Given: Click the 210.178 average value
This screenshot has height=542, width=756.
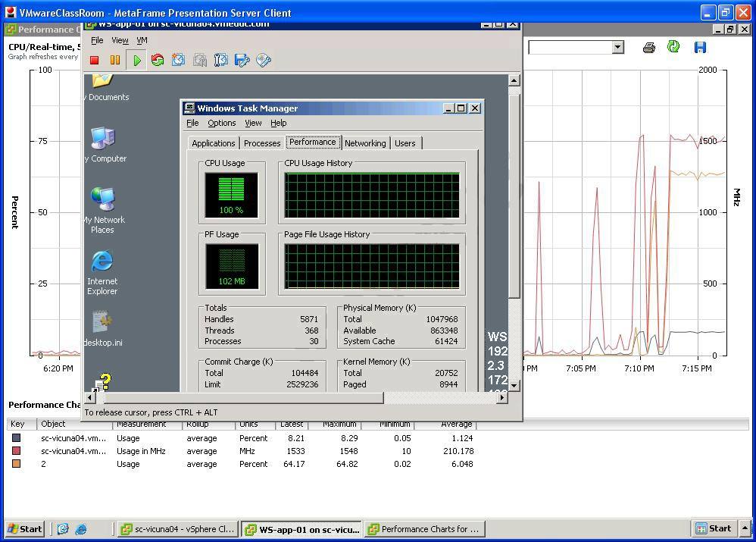Looking at the screenshot, I should (458, 451).
